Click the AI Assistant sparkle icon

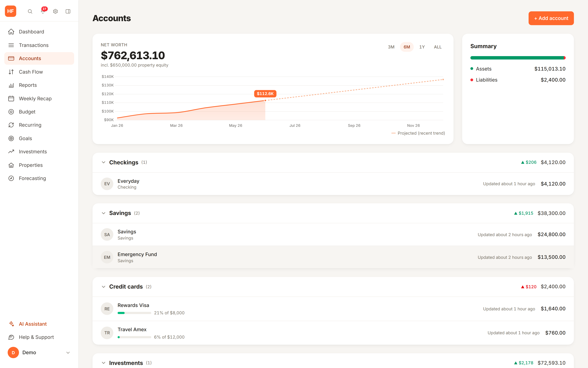[11, 324]
